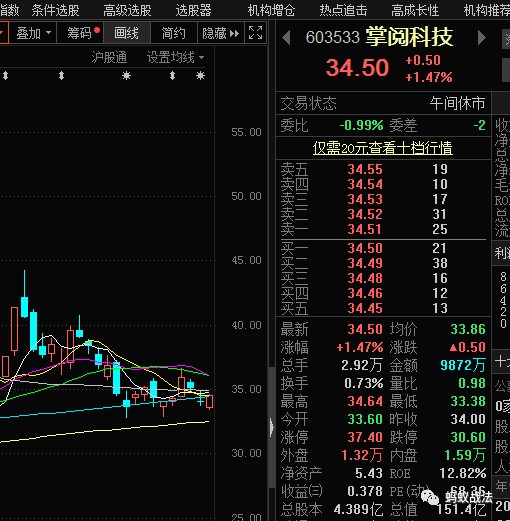Click the up-down arrow marker beside last star

point(172,76)
